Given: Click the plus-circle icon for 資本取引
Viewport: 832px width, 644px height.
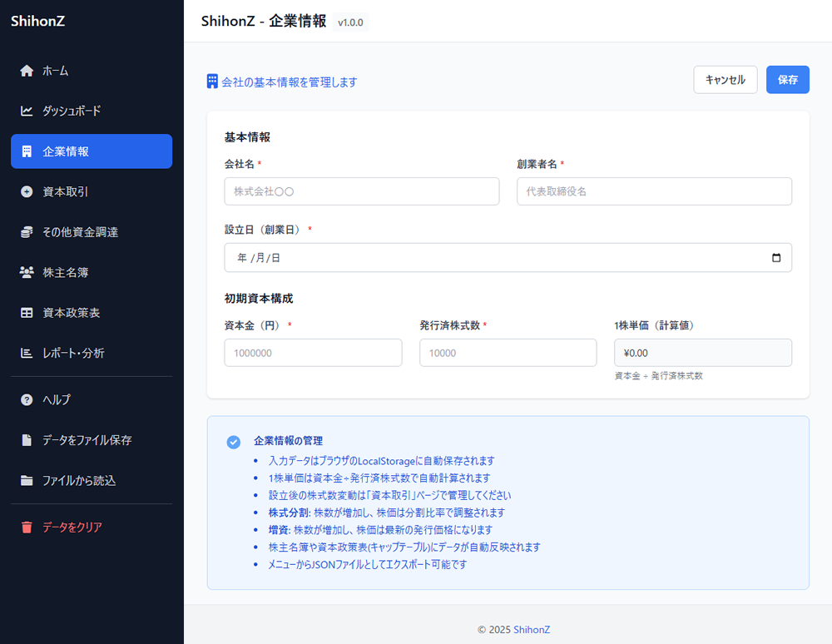Looking at the screenshot, I should click(27, 191).
